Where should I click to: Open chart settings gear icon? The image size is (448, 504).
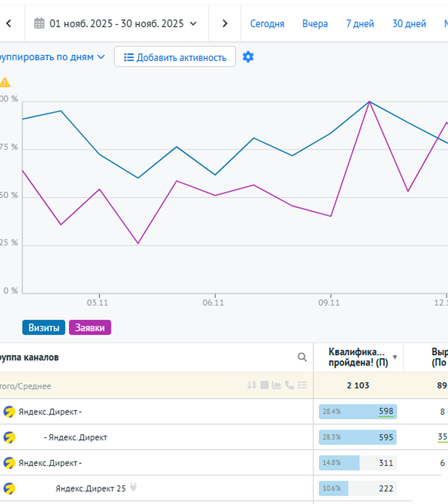[x=248, y=57]
